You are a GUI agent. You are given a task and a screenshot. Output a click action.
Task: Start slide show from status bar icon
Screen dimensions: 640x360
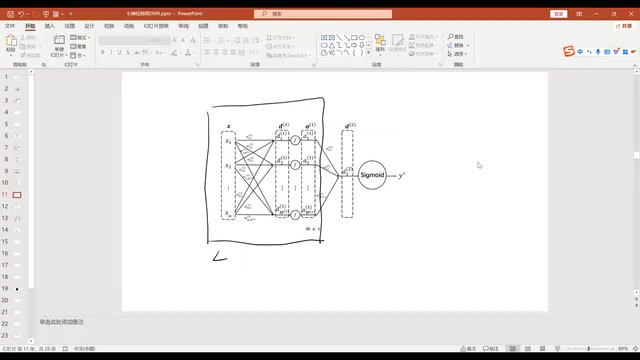point(558,349)
